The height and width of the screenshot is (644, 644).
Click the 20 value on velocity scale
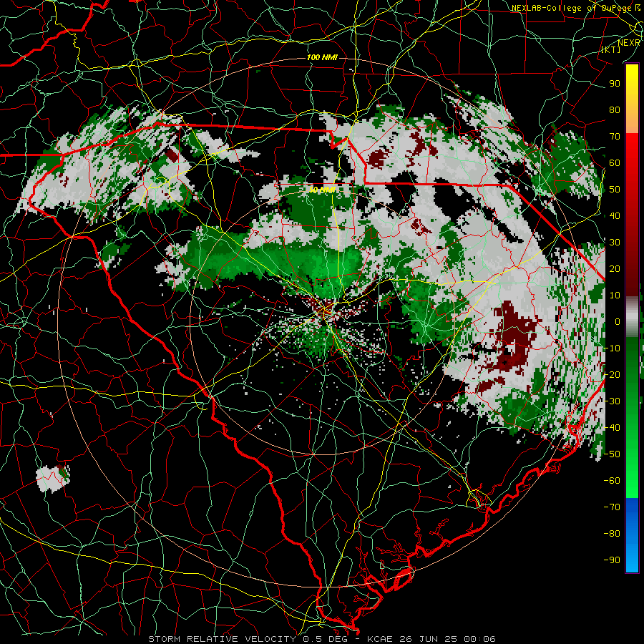[615, 269]
